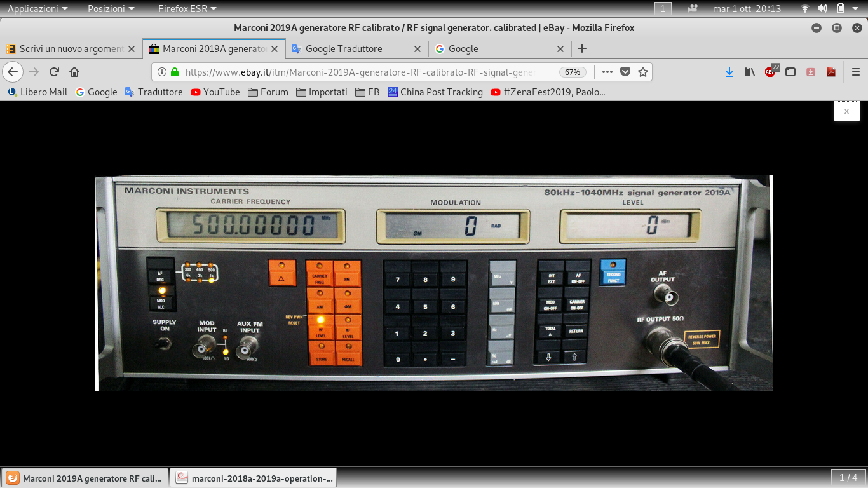
Task: Click the bookmark star icon
Action: pos(643,72)
